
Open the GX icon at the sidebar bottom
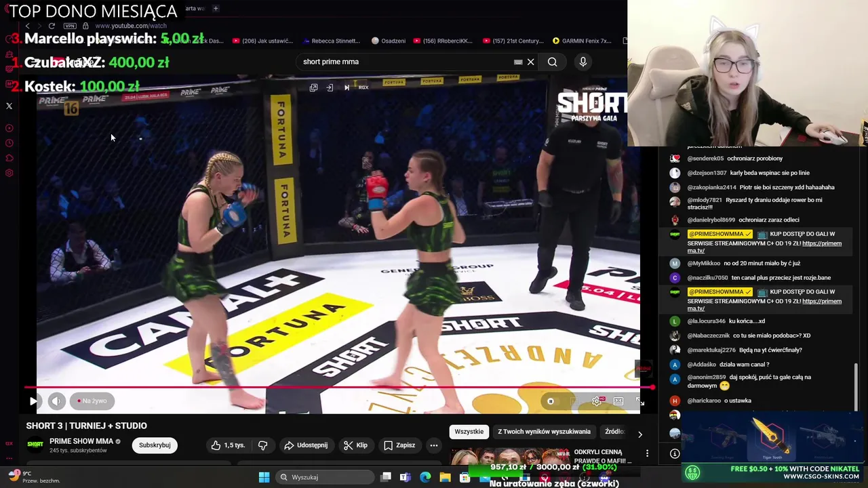point(9,443)
